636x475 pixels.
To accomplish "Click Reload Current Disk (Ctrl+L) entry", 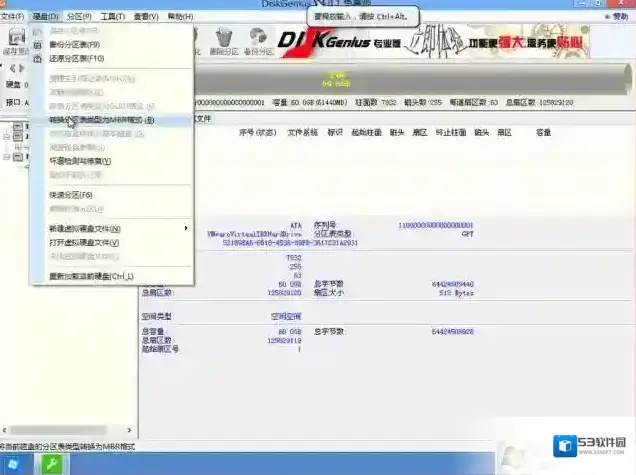I will point(91,276).
